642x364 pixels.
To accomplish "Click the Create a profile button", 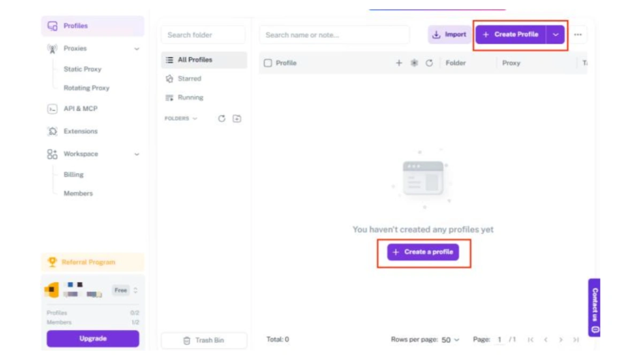I will 423,252.
